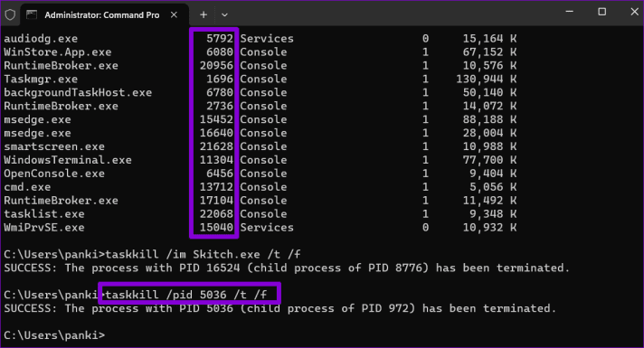
Task: Click the PID 16524 success message line
Action: [287, 268]
